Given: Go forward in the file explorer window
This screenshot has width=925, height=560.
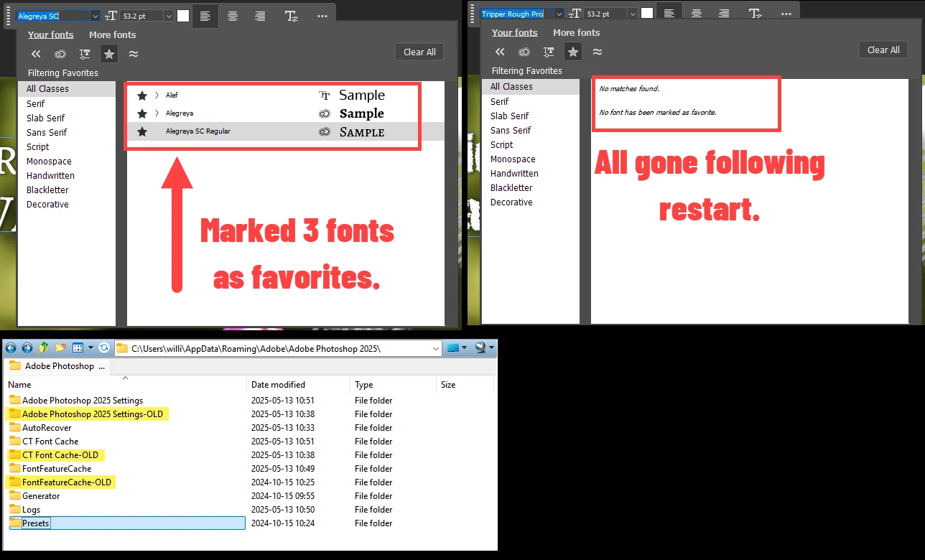Looking at the screenshot, I should pyautogui.click(x=27, y=347).
